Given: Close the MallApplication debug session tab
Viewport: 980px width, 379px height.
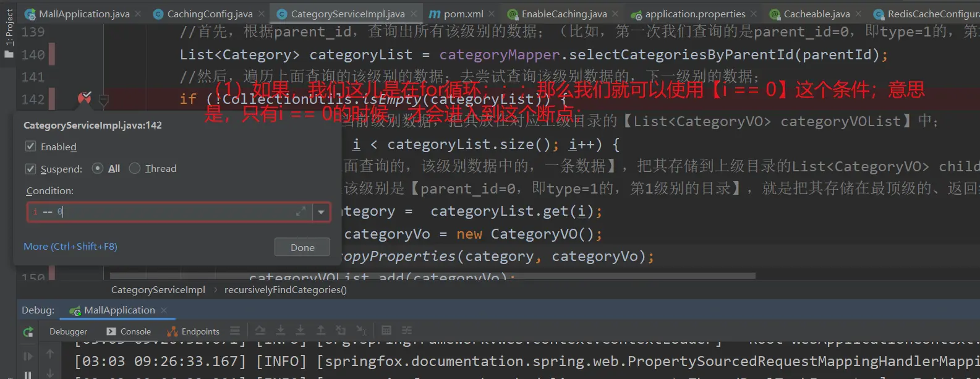Looking at the screenshot, I should click(x=164, y=310).
